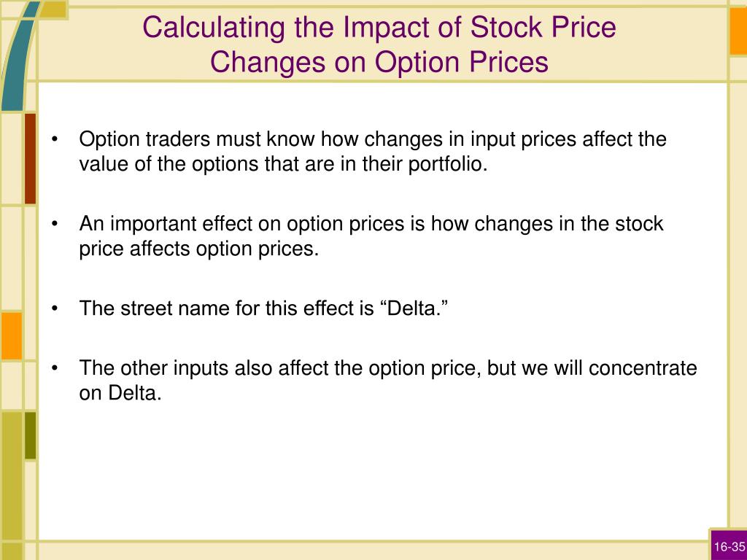This screenshot has height=560, width=747.
Task: Click the bullet dot before "An important effect"
Action: [x=55, y=224]
